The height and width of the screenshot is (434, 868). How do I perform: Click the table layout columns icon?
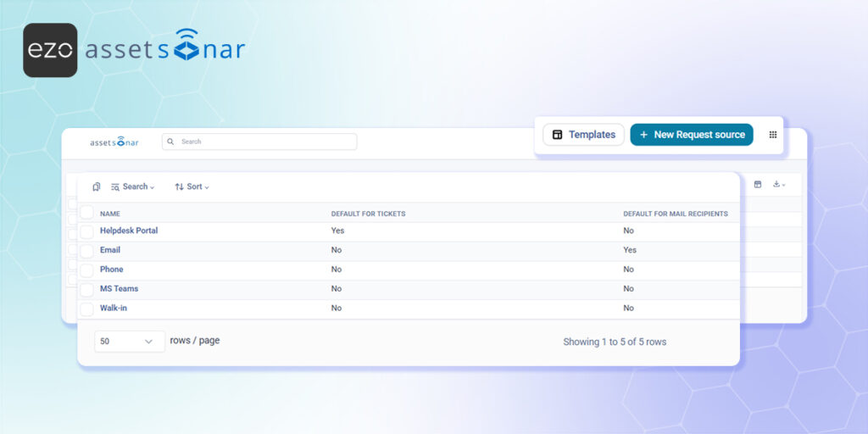[758, 184]
